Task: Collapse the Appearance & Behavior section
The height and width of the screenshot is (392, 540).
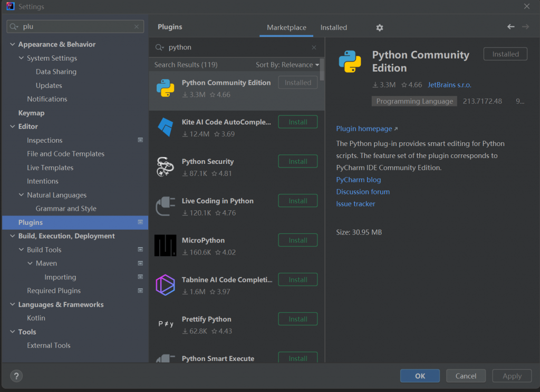Action: pos(13,44)
